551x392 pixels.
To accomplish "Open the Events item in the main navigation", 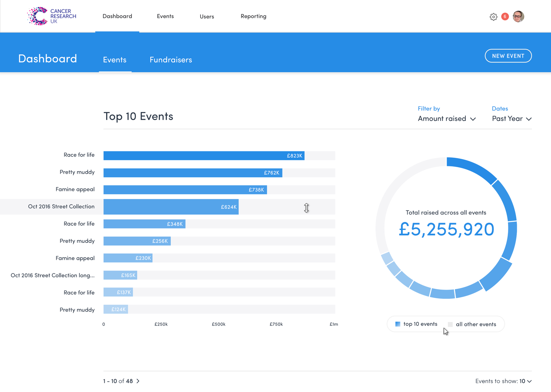I will point(165,16).
